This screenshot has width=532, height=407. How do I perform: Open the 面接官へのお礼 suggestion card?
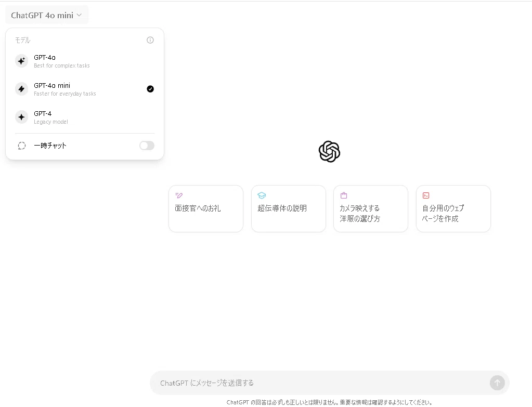click(206, 208)
